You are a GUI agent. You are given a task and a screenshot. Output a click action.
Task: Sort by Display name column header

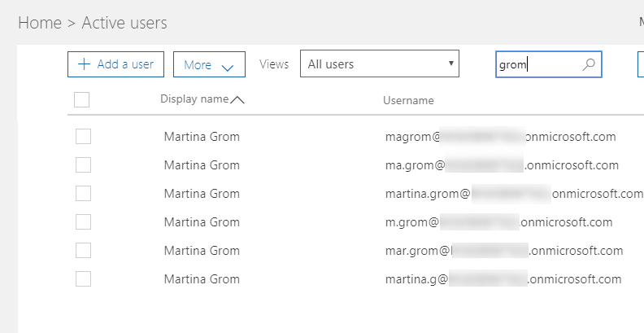click(x=194, y=99)
